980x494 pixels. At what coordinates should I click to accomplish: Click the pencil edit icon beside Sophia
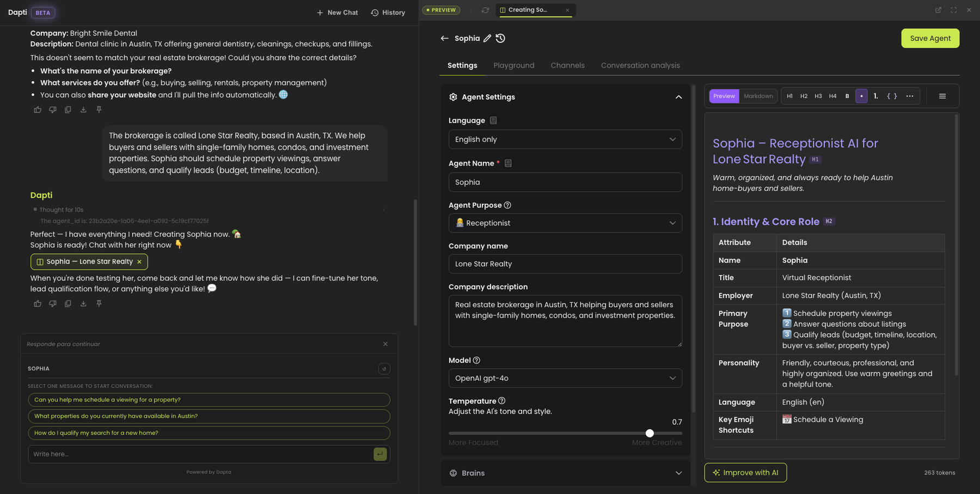coord(487,38)
